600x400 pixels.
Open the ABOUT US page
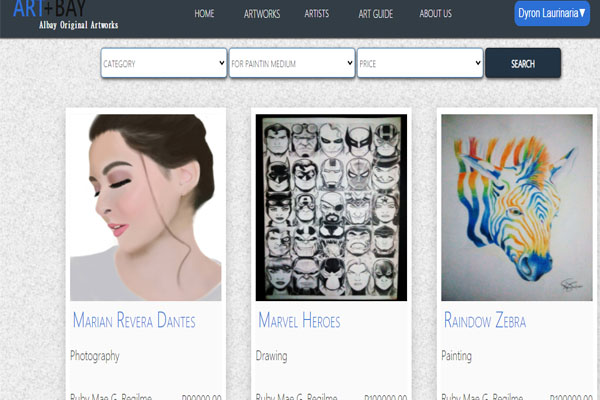point(435,14)
